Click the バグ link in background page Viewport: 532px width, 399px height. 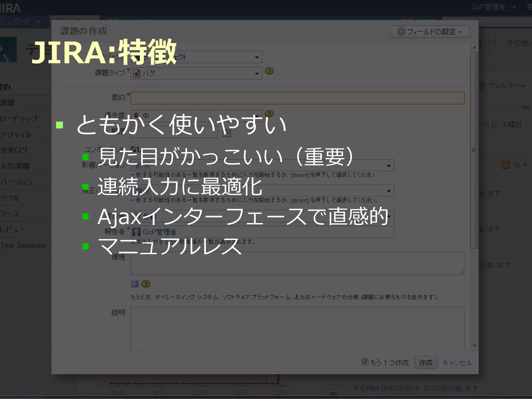[x=490, y=43]
